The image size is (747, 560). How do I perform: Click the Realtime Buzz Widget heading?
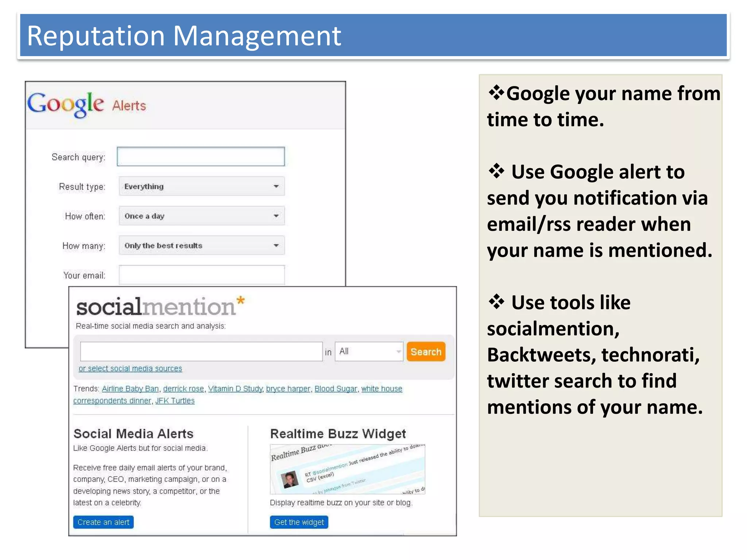pyautogui.click(x=338, y=433)
